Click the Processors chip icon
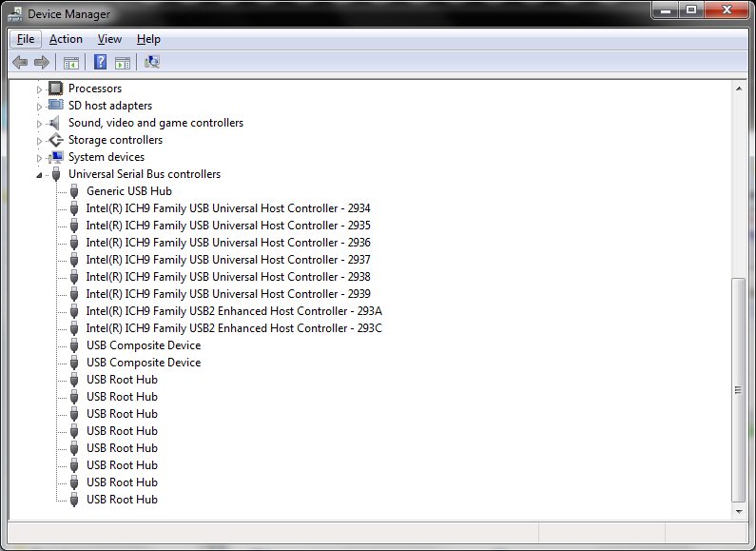 pyautogui.click(x=56, y=89)
